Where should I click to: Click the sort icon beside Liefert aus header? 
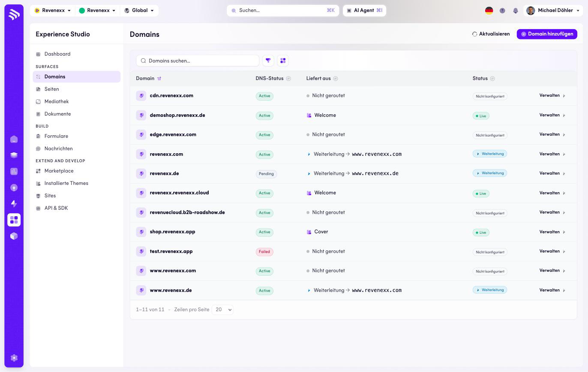pos(336,79)
